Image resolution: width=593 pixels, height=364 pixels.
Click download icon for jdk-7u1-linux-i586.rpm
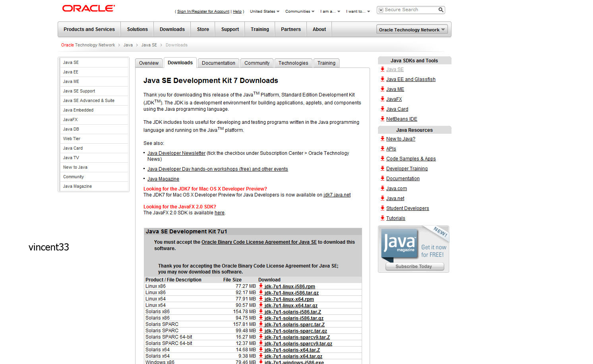pyautogui.click(x=261, y=286)
